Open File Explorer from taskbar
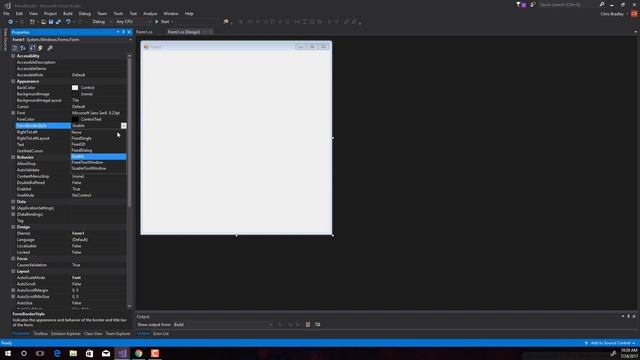 (x=73, y=353)
